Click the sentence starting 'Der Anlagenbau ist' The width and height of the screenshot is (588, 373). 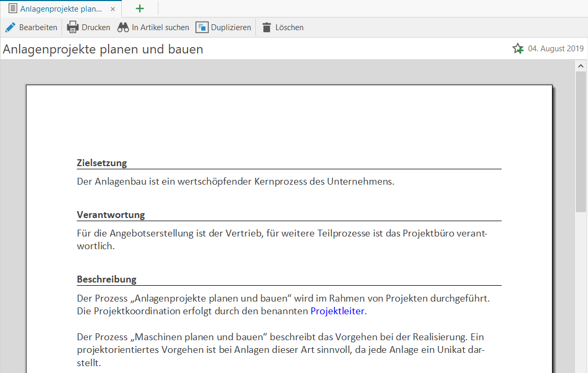pos(235,181)
